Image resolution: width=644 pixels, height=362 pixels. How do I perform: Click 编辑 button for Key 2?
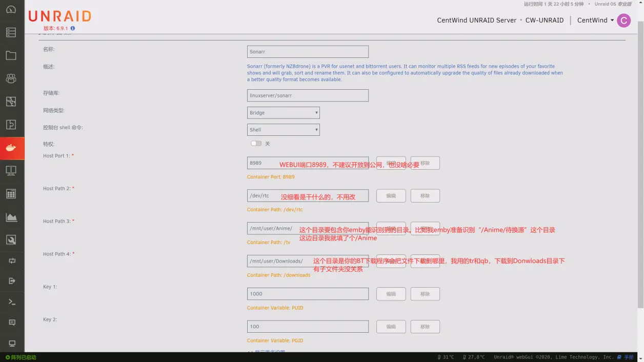[x=391, y=327]
